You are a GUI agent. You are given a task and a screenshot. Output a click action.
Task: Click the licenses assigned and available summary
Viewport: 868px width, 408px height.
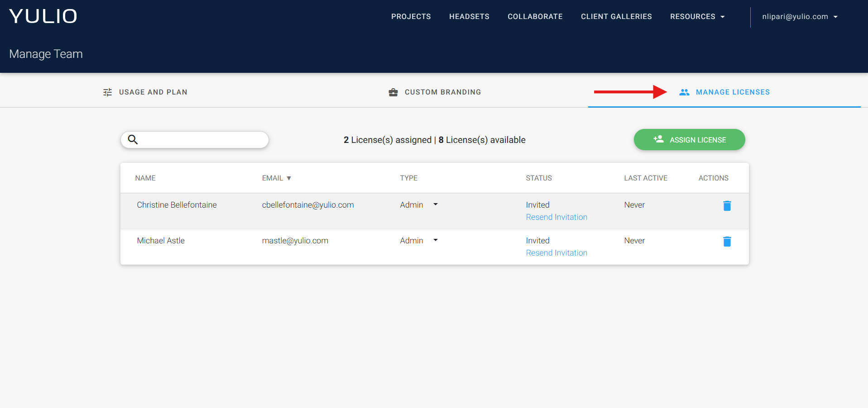(435, 140)
